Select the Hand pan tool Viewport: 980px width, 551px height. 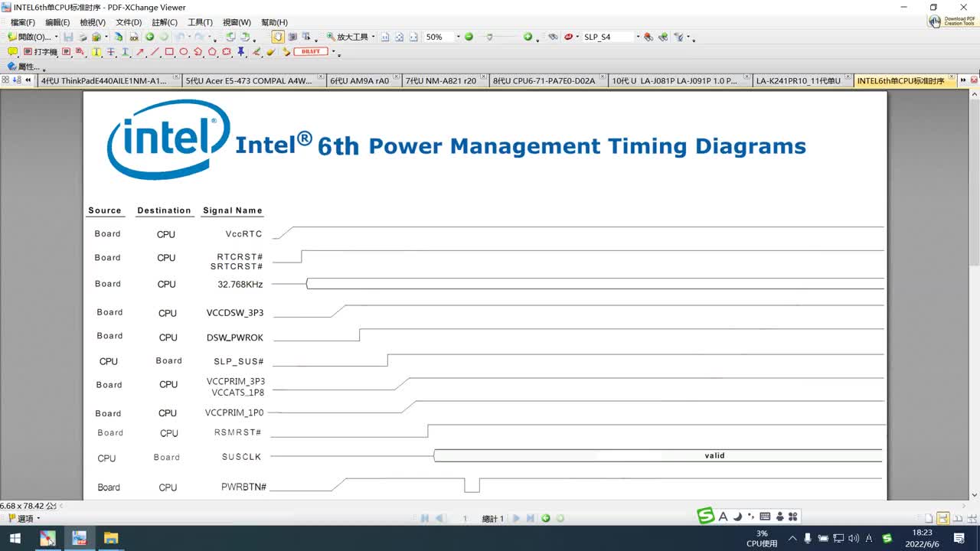tap(277, 37)
